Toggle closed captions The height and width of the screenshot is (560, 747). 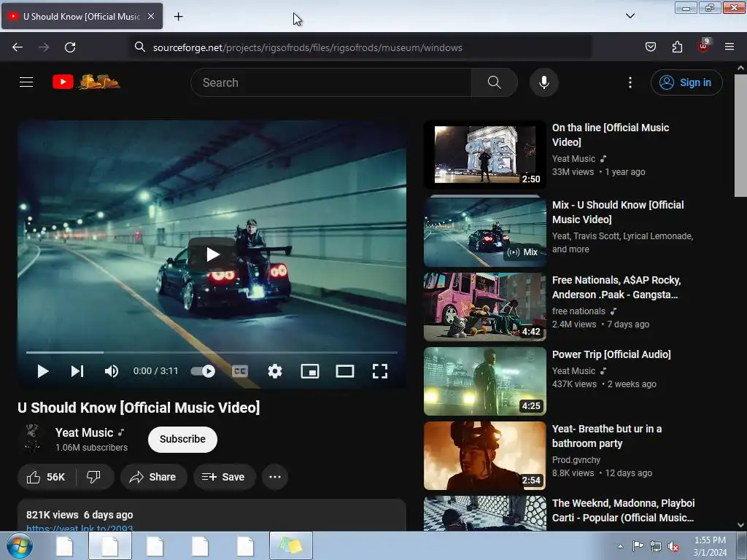pyautogui.click(x=239, y=371)
